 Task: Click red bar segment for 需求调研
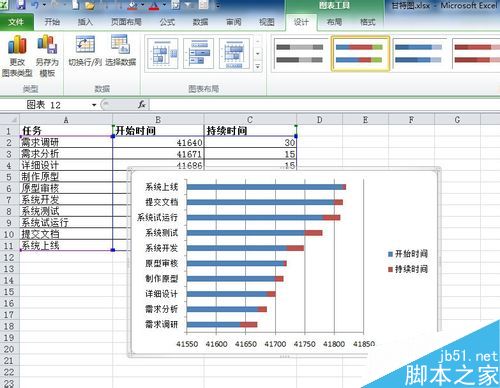(249, 324)
